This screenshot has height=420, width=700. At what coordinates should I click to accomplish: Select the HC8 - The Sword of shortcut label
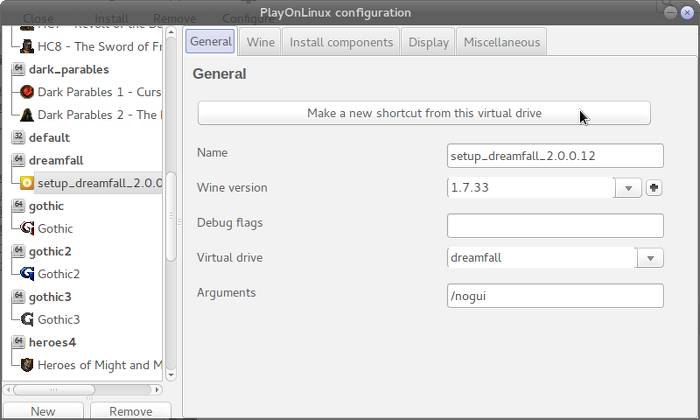point(100,46)
